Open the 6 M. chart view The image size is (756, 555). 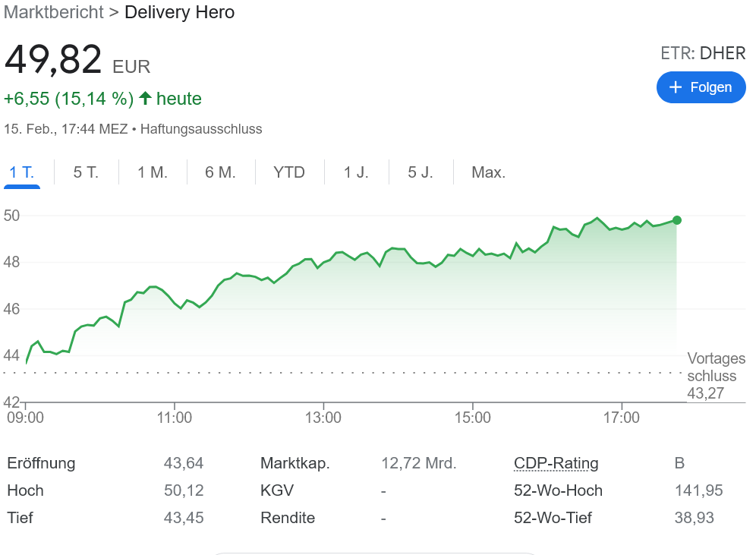220,172
